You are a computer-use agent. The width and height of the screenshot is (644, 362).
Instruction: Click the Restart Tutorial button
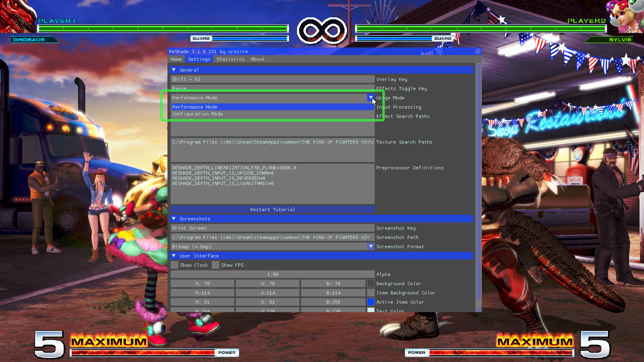[x=272, y=210]
